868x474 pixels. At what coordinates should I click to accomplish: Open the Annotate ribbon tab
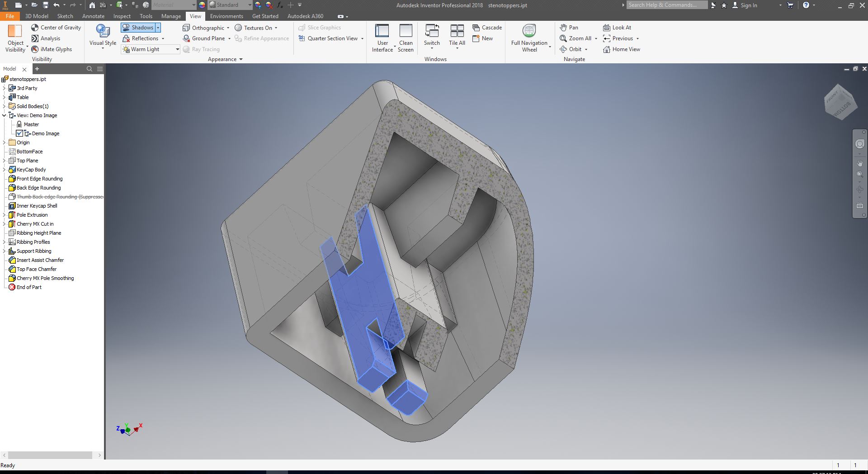(93, 16)
